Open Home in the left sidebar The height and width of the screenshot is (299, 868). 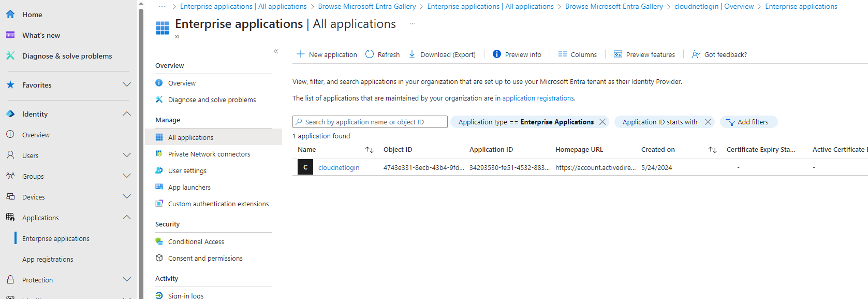click(32, 15)
